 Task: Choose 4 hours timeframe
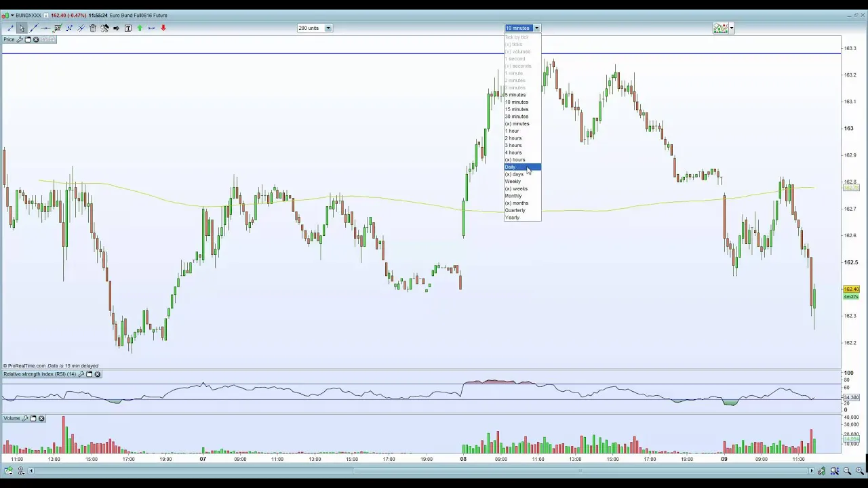[x=522, y=152]
